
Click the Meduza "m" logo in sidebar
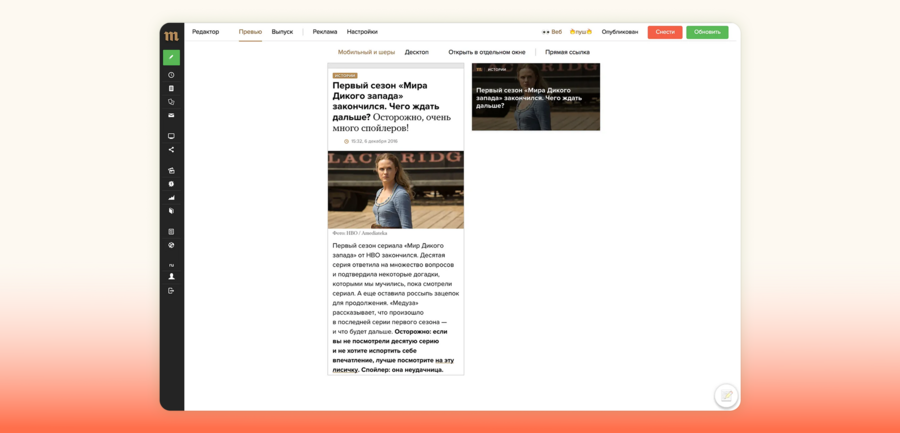(171, 36)
